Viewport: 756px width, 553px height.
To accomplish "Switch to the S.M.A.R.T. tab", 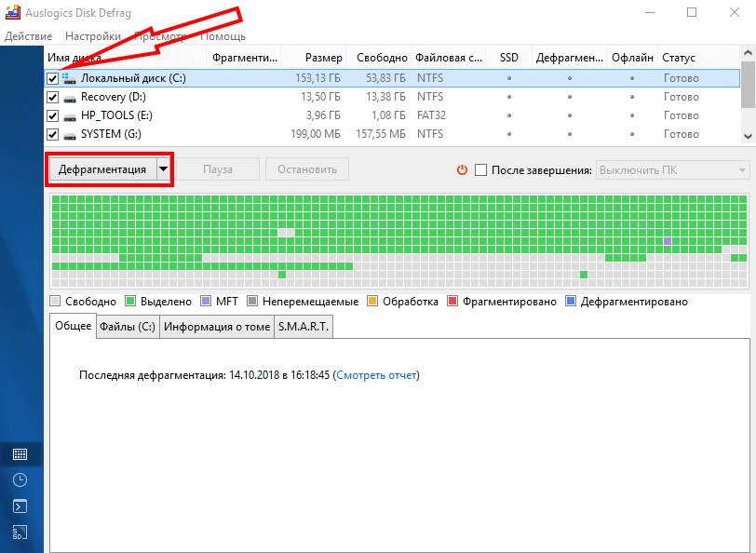I will point(304,327).
